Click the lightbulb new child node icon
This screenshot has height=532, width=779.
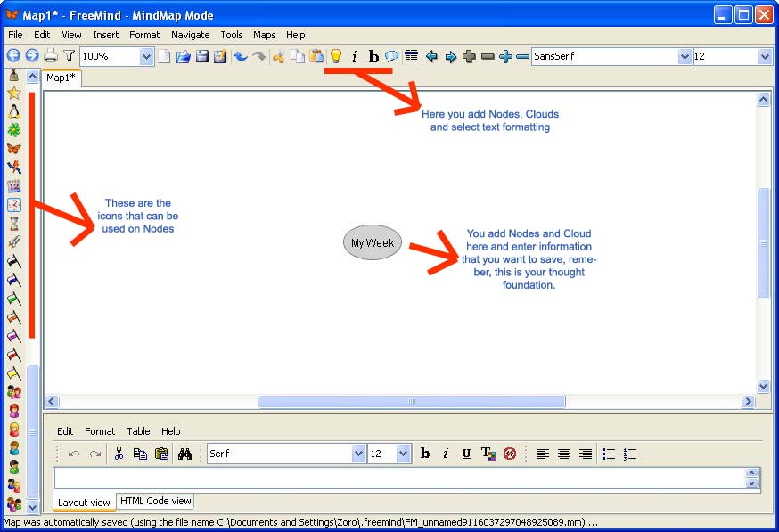coord(336,56)
